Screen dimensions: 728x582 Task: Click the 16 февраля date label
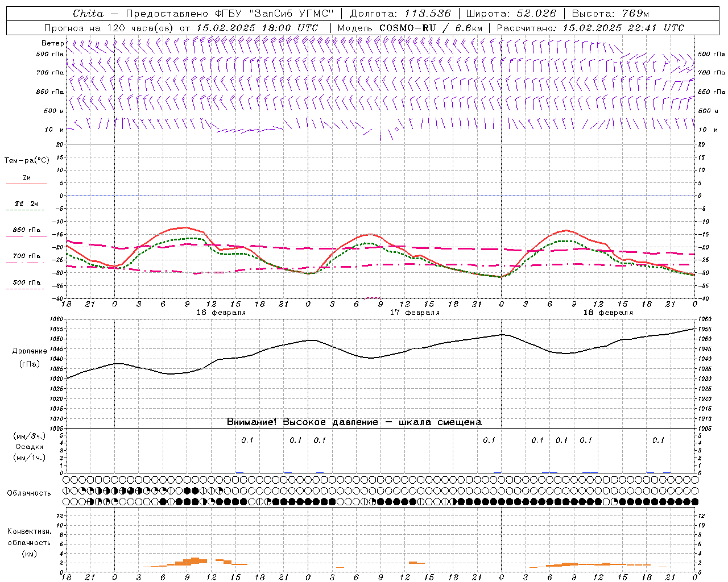pyautogui.click(x=221, y=313)
